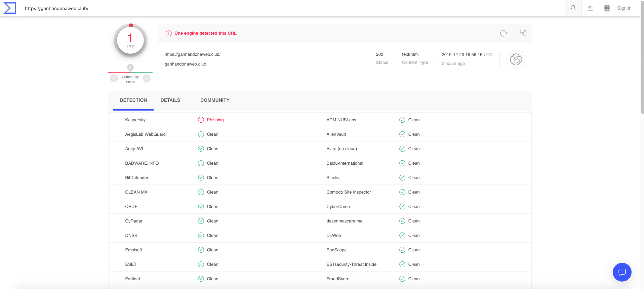Switch to the DETAILS tab
This screenshot has height=289, width=644.
(x=170, y=100)
